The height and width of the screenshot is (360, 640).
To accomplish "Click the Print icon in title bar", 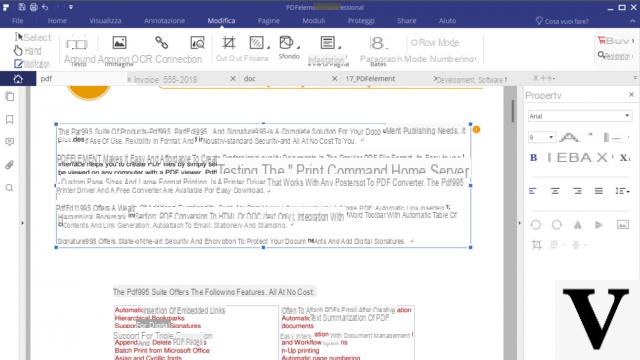I will click(34, 7).
